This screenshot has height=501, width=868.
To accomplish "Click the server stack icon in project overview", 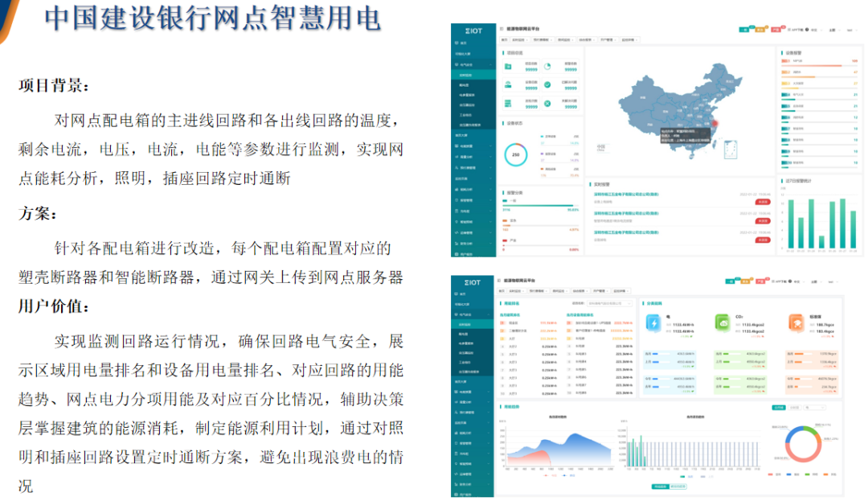I will coord(508,104).
